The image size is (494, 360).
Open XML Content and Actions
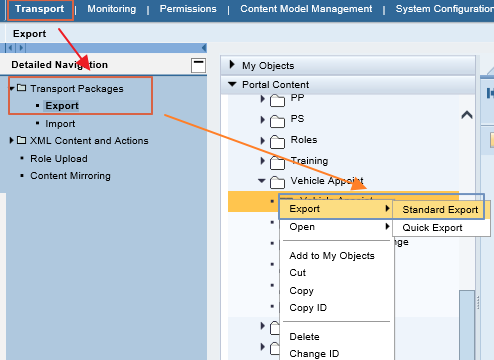89,141
